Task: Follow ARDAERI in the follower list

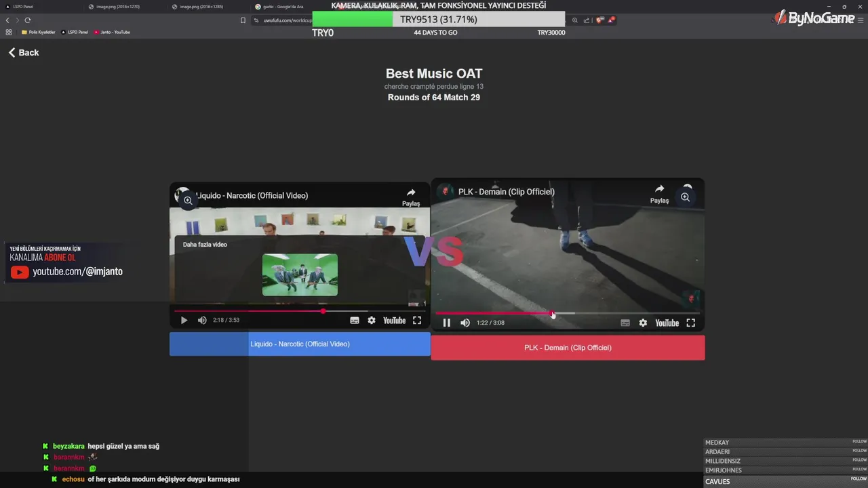Action: point(859,451)
